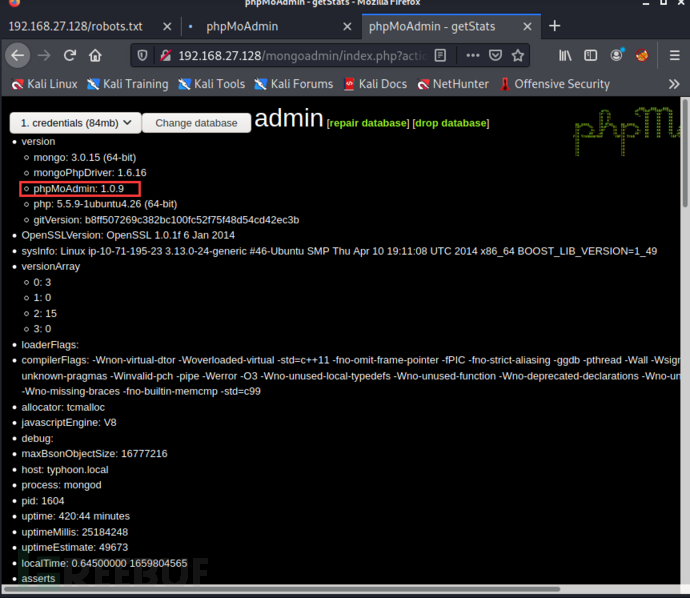
Task: Open the Kali Linux bookmark
Action: pyautogui.click(x=44, y=84)
